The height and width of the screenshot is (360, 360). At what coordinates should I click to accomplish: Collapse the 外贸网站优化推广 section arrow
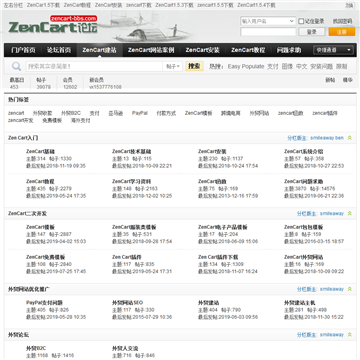click(x=350, y=289)
